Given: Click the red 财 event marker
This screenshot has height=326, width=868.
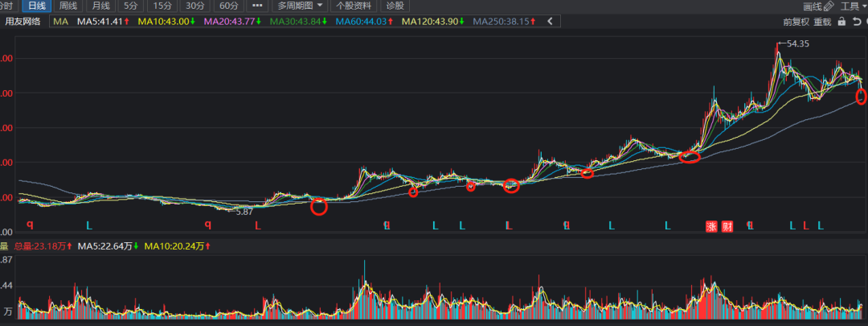Looking at the screenshot, I should [x=727, y=226].
